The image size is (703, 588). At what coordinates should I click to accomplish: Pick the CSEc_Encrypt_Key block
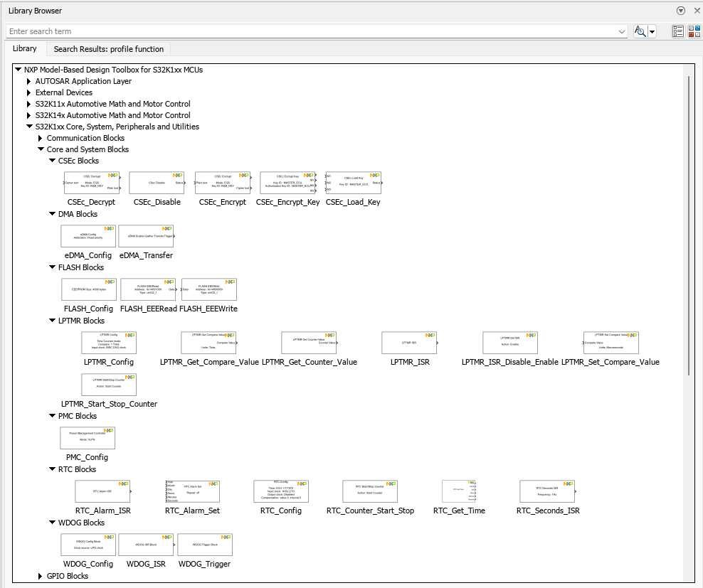(x=288, y=183)
